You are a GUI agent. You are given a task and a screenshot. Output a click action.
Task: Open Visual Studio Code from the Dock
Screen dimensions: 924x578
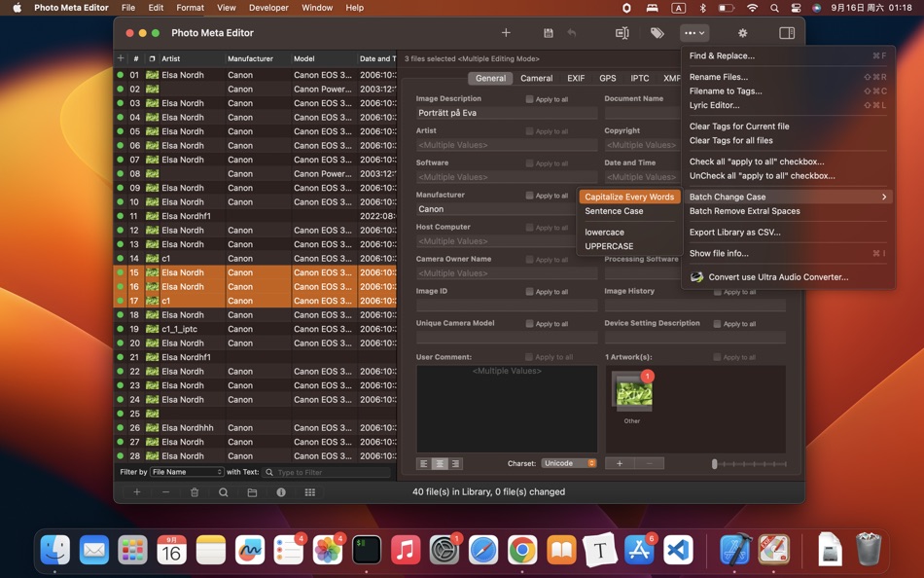[x=678, y=551]
